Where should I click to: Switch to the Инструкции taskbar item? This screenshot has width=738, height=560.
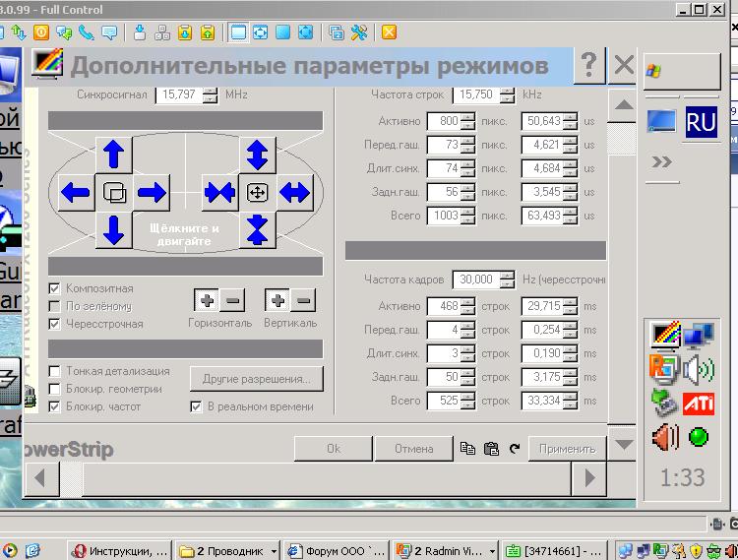[x=120, y=550]
